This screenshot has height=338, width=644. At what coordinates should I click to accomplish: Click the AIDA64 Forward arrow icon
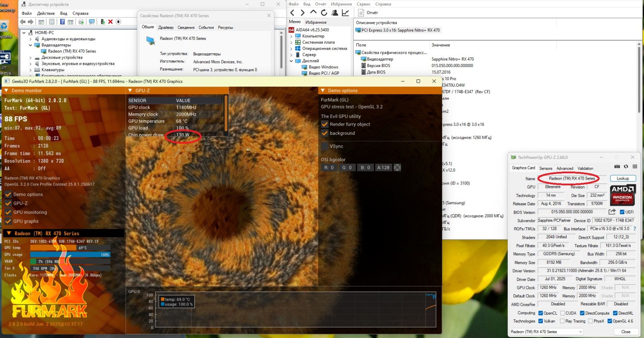[302, 13]
